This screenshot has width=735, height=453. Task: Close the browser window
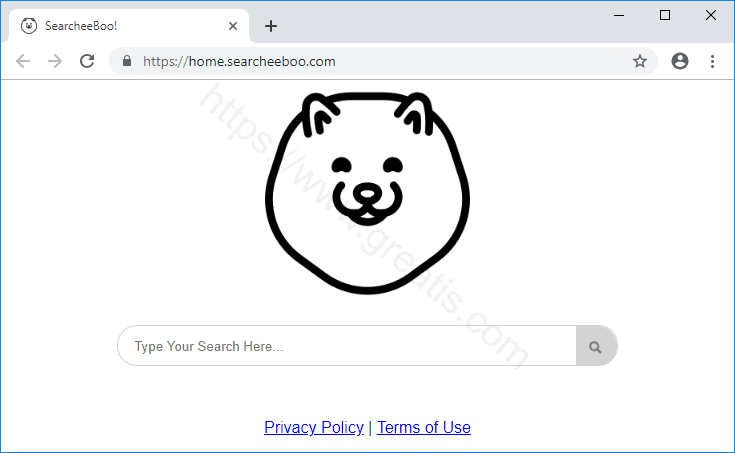[x=711, y=15]
